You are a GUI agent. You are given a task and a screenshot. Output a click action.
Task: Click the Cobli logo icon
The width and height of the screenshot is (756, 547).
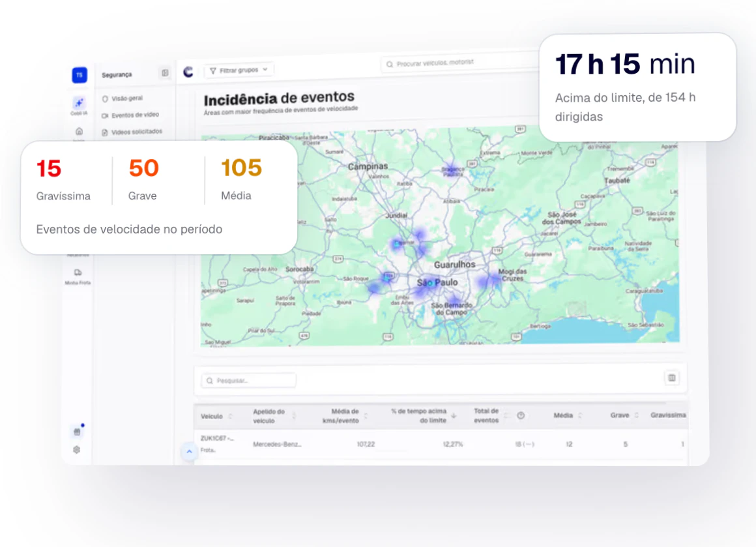point(188,72)
